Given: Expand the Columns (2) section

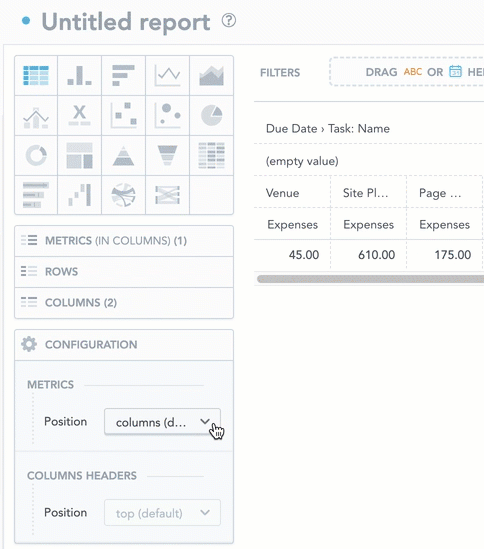Looking at the screenshot, I should 124,303.
